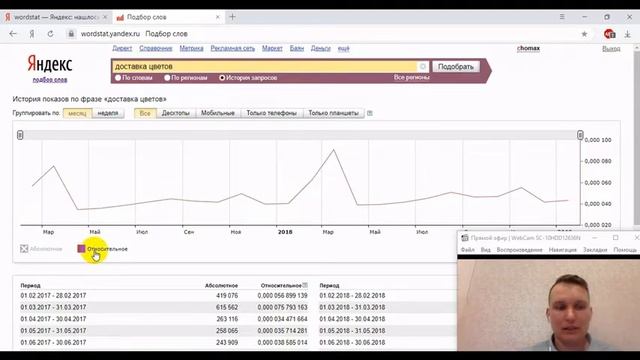Click the 'Выход' logout link
640x360 pixels.
pos(611,48)
